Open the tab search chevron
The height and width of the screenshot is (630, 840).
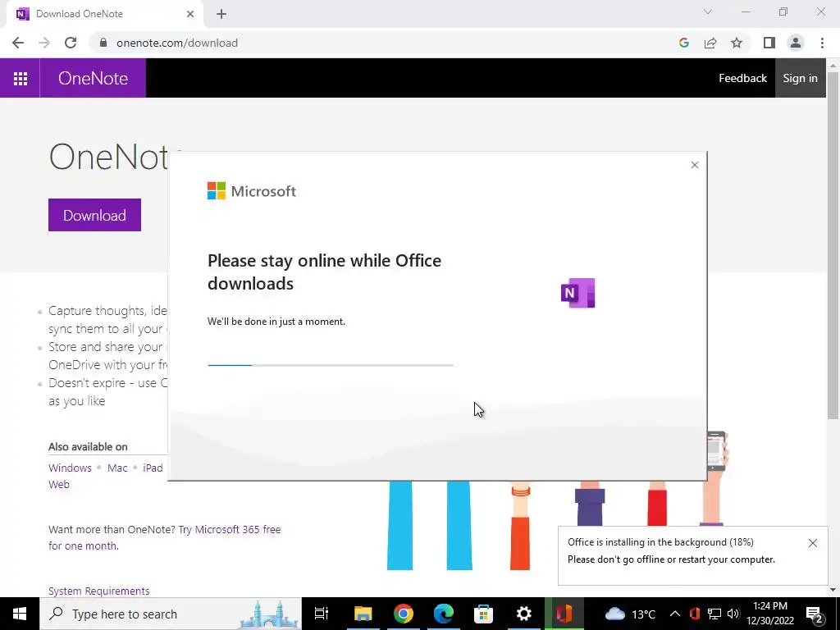(708, 11)
